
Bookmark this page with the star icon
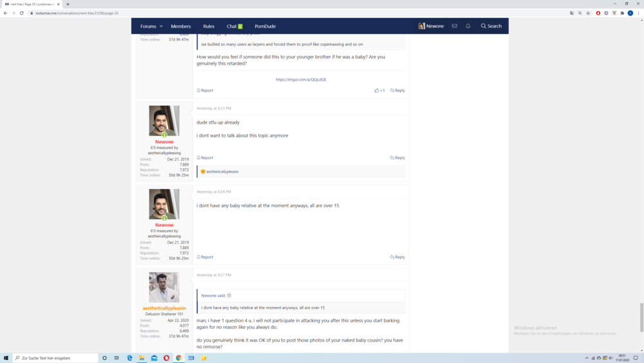click(x=588, y=13)
